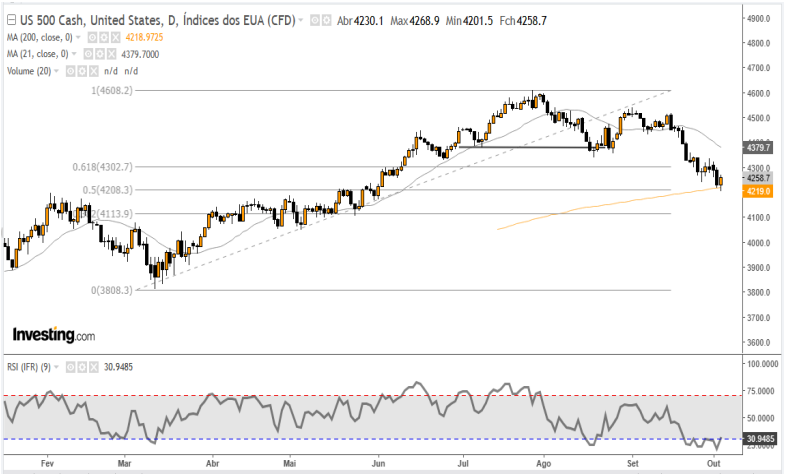The height and width of the screenshot is (476, 787).
Task: Expand the US 500 Cash title dropdown
Action: (302, 20)
